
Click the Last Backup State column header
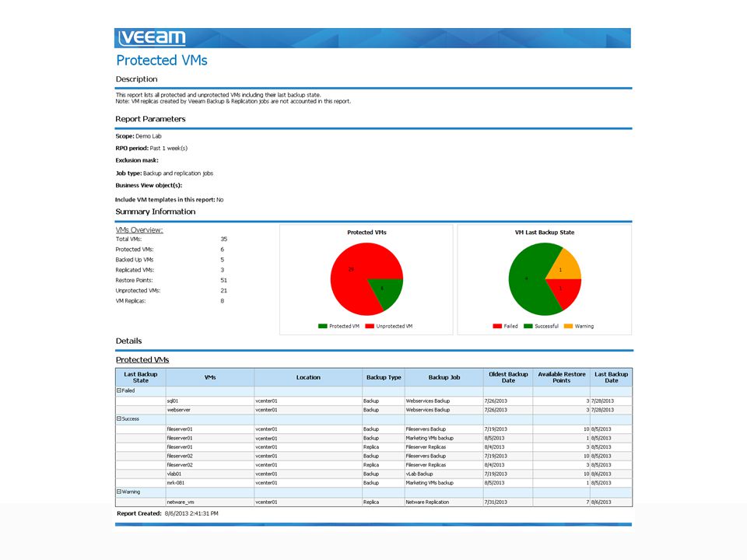[x=141, y=377]
